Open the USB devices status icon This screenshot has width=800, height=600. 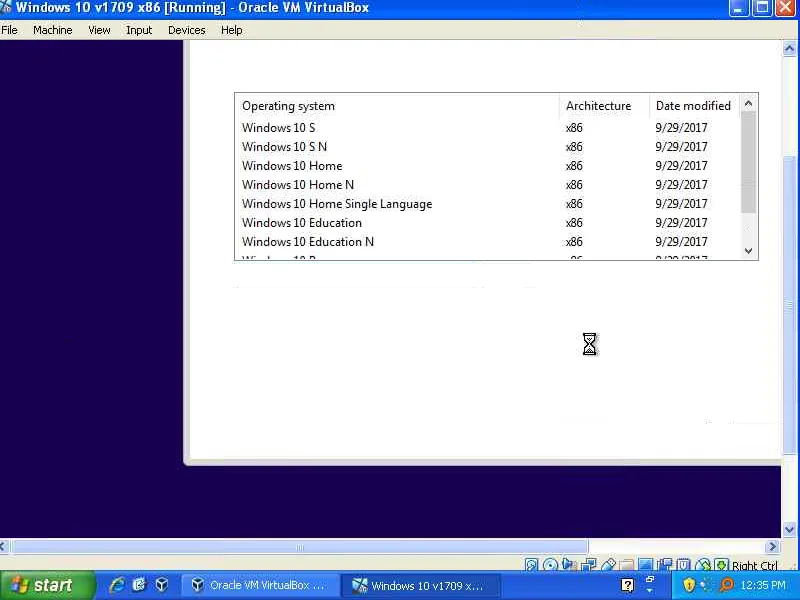[x=608, y=565]
